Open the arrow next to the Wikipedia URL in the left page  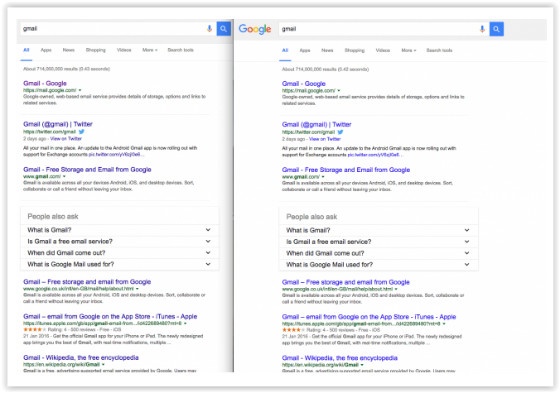pyautogui.click(x=103, y=365)
